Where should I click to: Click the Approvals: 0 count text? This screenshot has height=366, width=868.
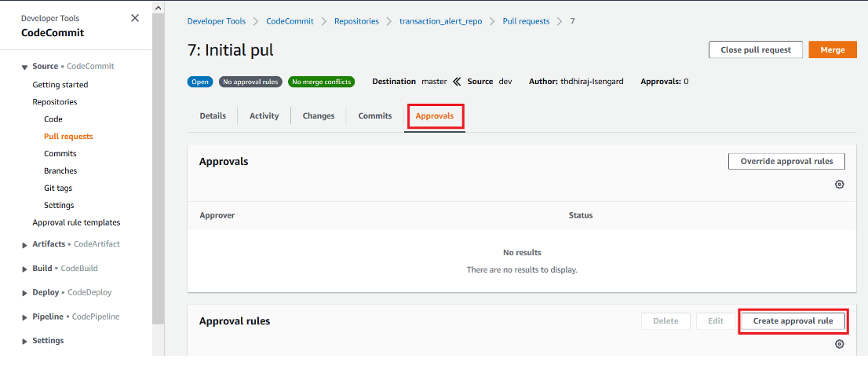tap(664, 82)
